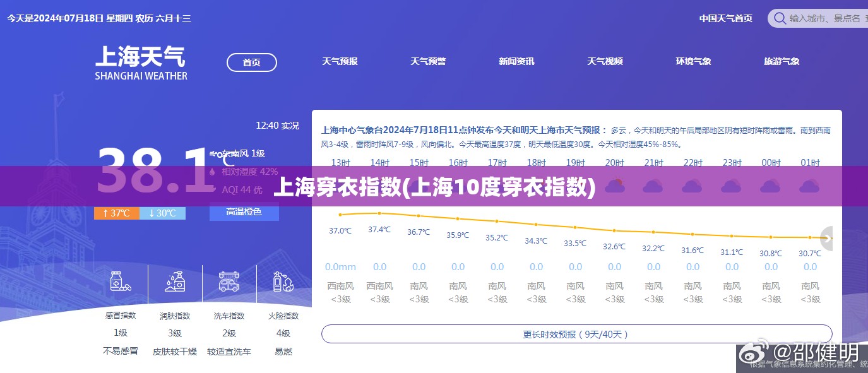Open the 中国天气首页 link
Viewport: 868px width, 373px height.
pyautogui.click(x=725, y=18)
